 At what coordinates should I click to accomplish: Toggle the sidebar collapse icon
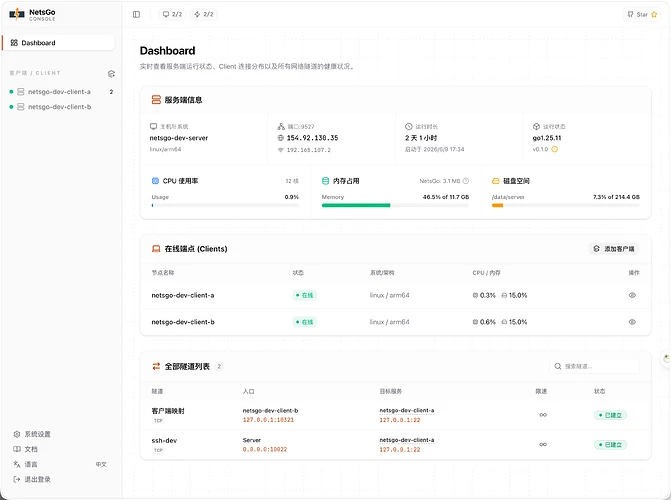click(137, 15)
